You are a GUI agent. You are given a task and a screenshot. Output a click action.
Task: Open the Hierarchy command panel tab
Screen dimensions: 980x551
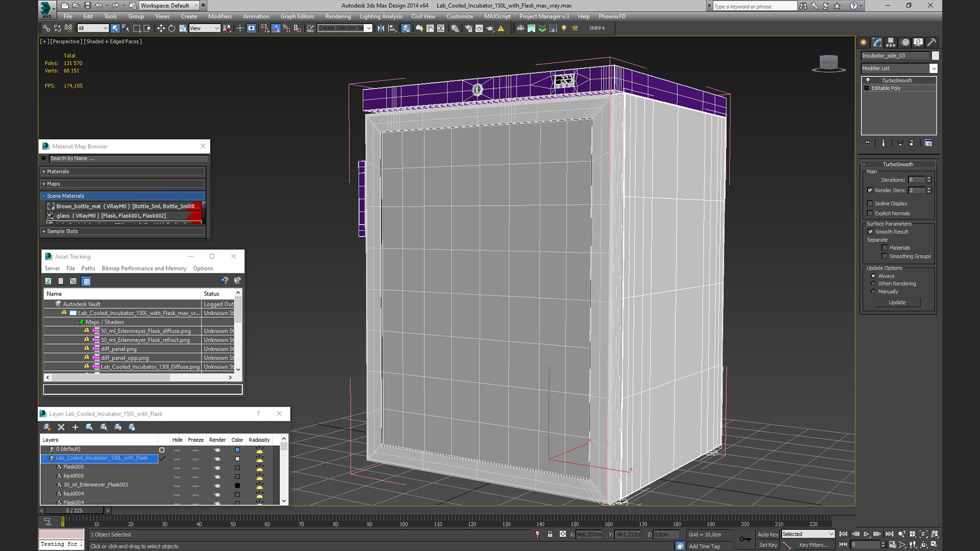coord(891,42)
